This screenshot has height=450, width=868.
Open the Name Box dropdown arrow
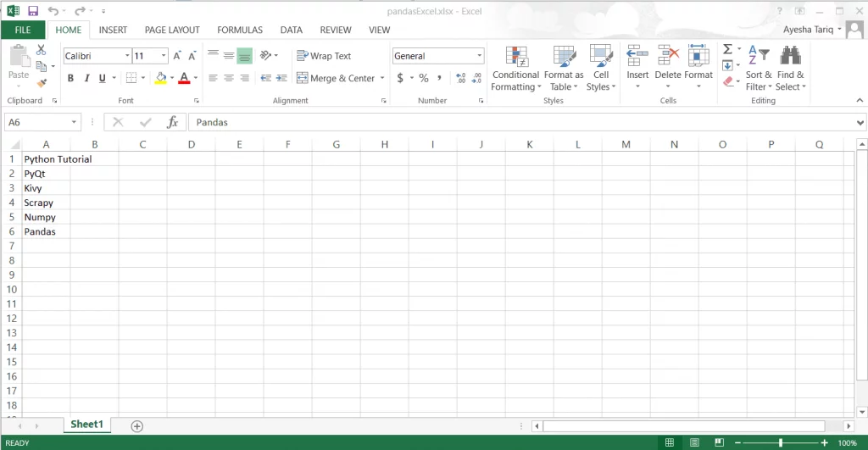[x=74, y=122]
